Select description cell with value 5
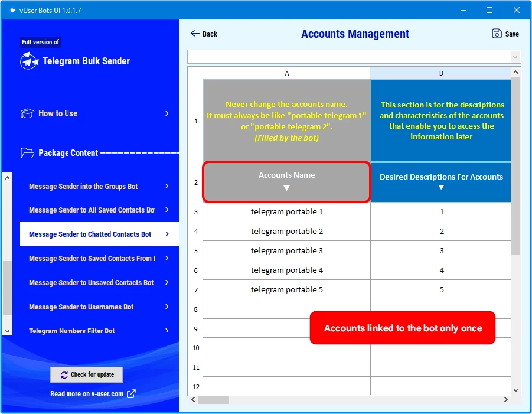 440,290
